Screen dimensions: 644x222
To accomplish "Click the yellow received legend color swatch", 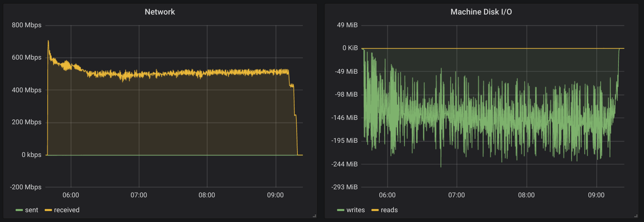I will (48, 210).
